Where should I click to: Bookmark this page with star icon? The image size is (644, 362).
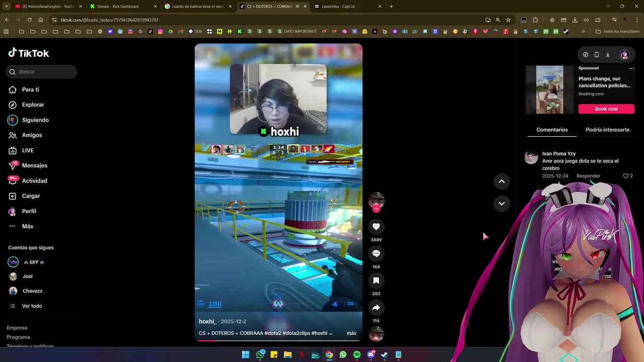[x=508, y=20]
